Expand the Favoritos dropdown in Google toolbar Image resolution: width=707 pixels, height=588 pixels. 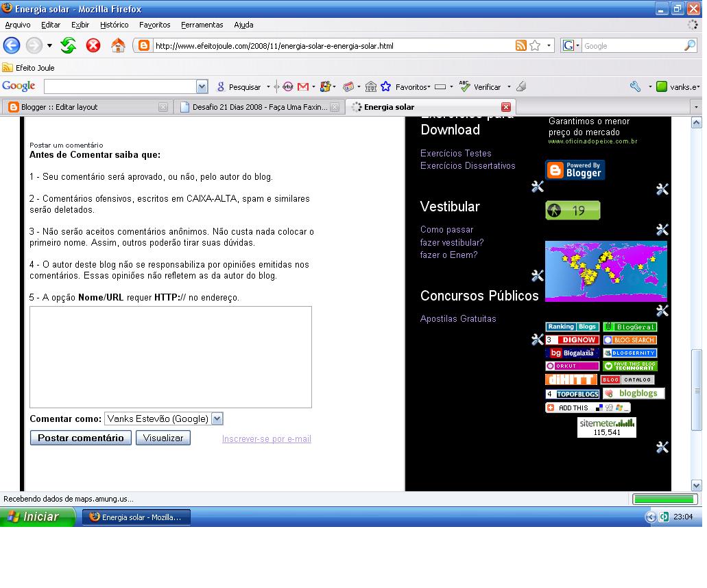[429, 86]
